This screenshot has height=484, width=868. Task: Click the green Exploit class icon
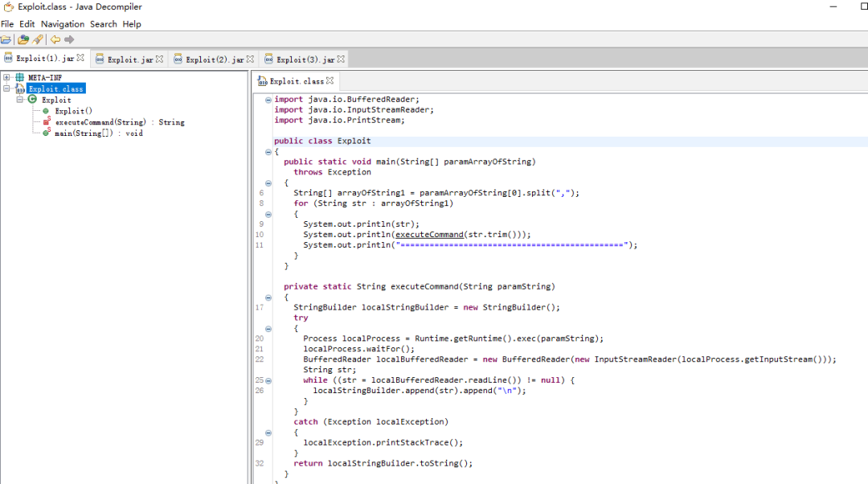coord(32,99)
